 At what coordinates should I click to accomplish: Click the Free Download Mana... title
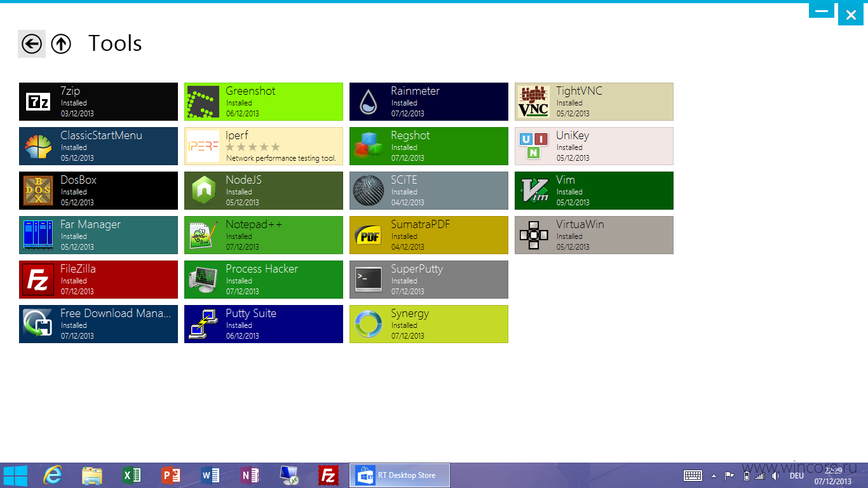(x=116, y=313)
